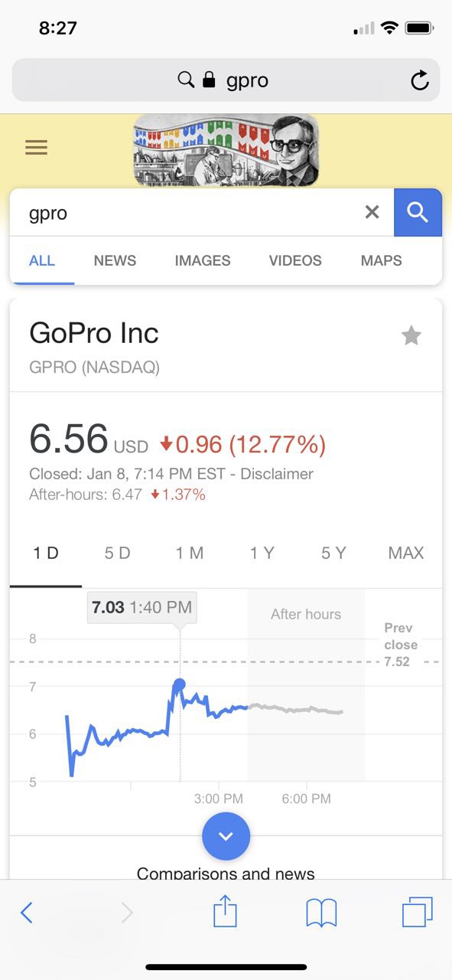Open the Disclaimer link
The image size is (452, 980).
click(x=277, y=474)
